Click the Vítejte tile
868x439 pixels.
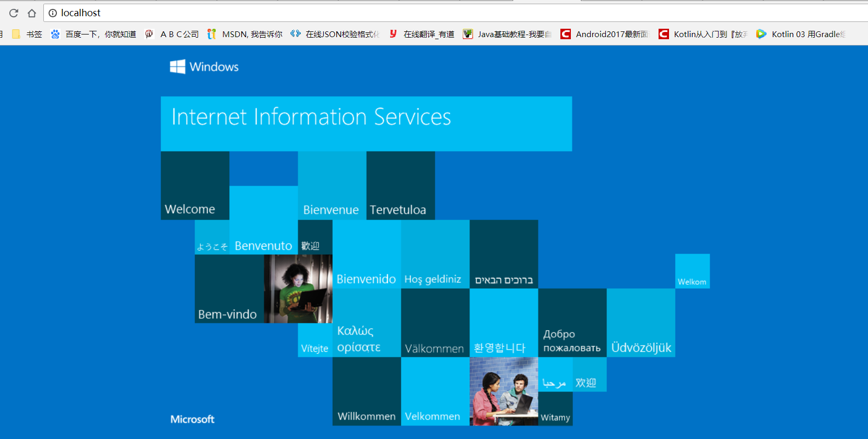[315, 340]
